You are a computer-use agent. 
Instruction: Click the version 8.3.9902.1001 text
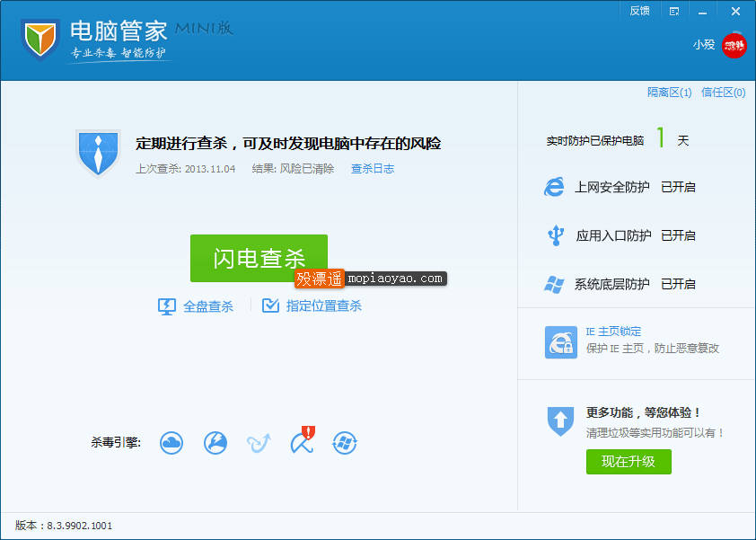tap(63, 526)
